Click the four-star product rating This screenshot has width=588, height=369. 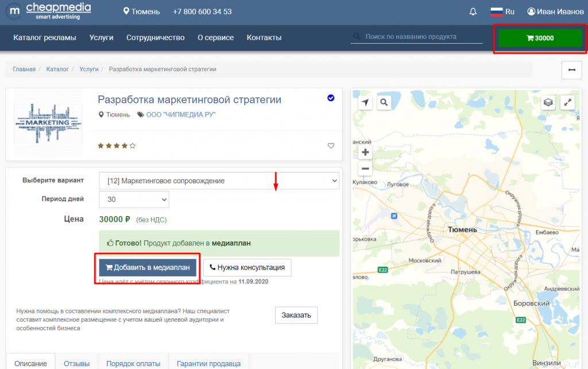[x=117, y=146]
